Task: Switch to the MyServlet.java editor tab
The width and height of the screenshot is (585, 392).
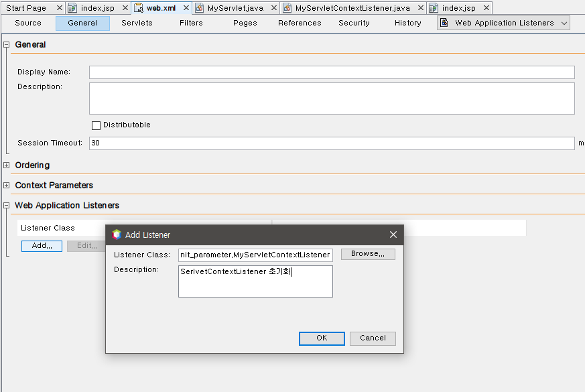Action: point(235,8)
